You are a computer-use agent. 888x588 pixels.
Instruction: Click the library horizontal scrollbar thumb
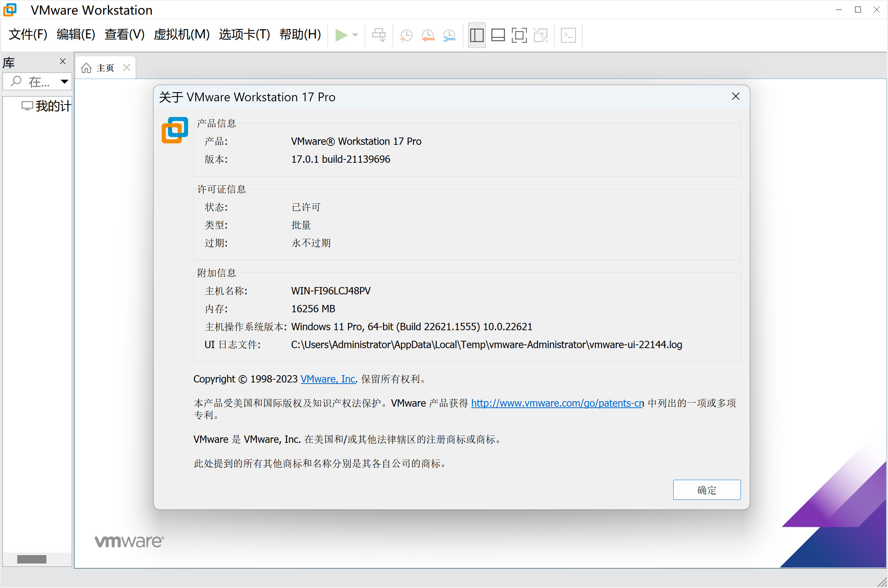pyautogui.click(x=32, y=559)
